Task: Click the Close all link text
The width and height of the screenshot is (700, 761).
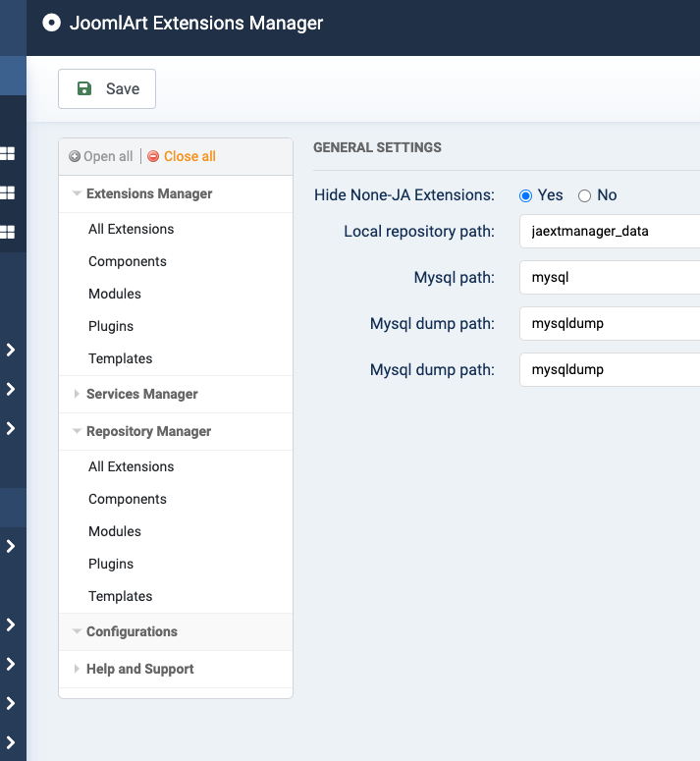Action: (189, 156)
